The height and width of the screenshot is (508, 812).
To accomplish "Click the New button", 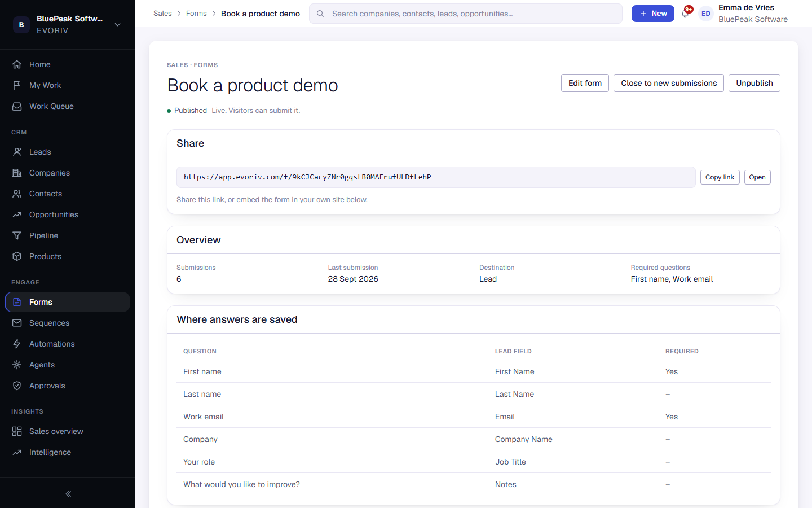I will click(653, 14).
